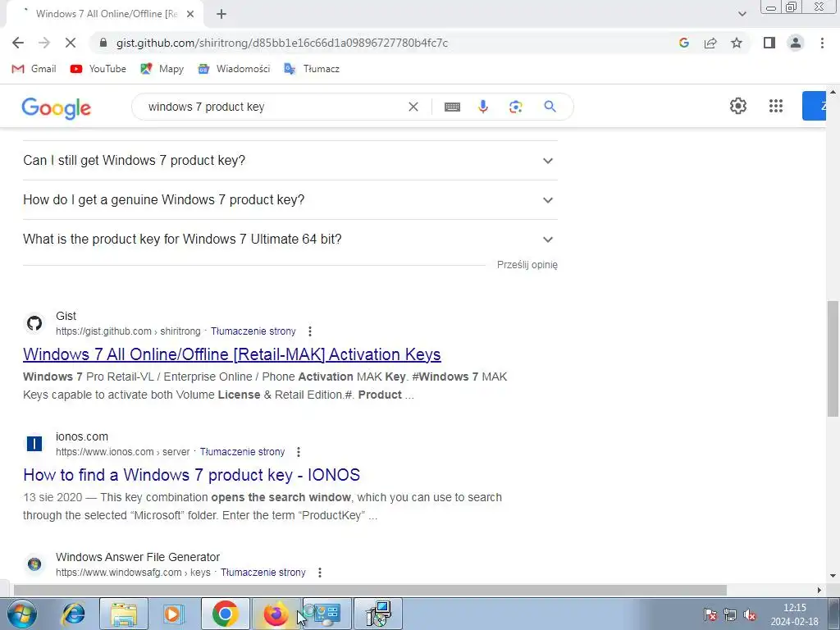Clear the search query
The height and width of the screenshot is (630, 840).
pyautogui.click(x=413, y=107)
